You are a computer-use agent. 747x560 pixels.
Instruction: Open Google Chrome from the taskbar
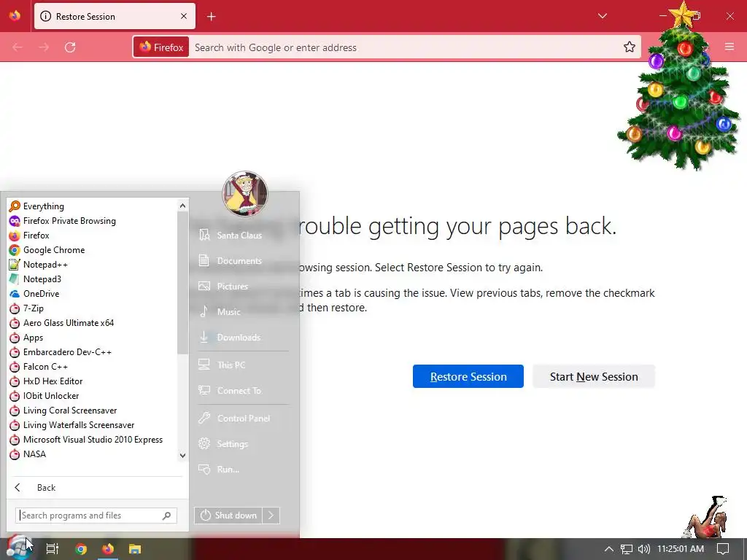(x=81, y=549)
